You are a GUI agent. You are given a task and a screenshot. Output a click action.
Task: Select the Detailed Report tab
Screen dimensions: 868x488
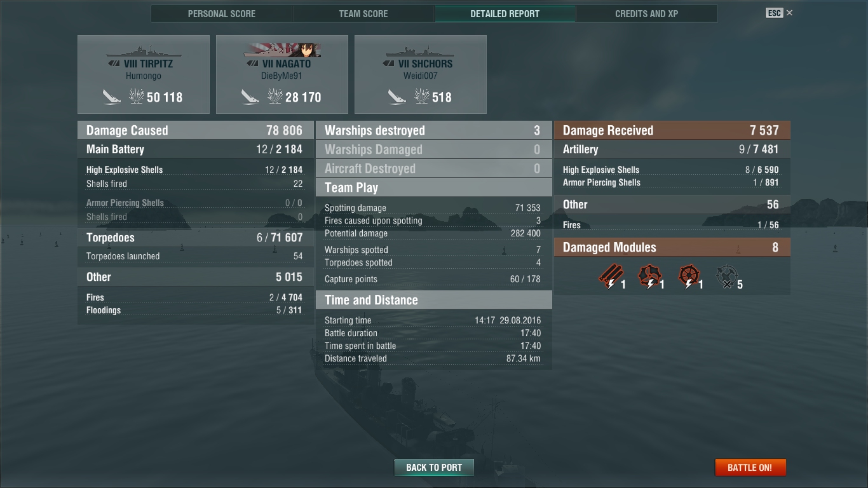505,13
